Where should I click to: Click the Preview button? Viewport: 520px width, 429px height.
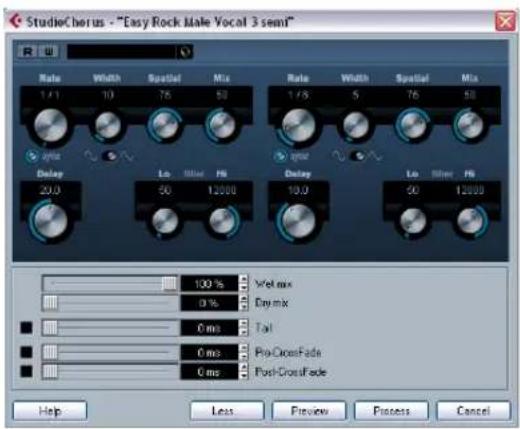pyautogui.click(x=309, y=411)
